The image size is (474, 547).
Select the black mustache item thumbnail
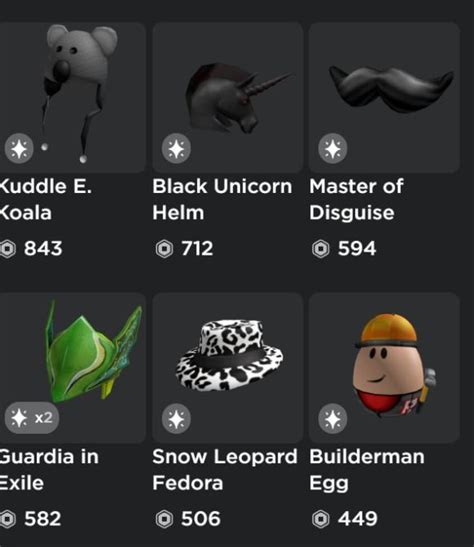[x=384, y=98]
